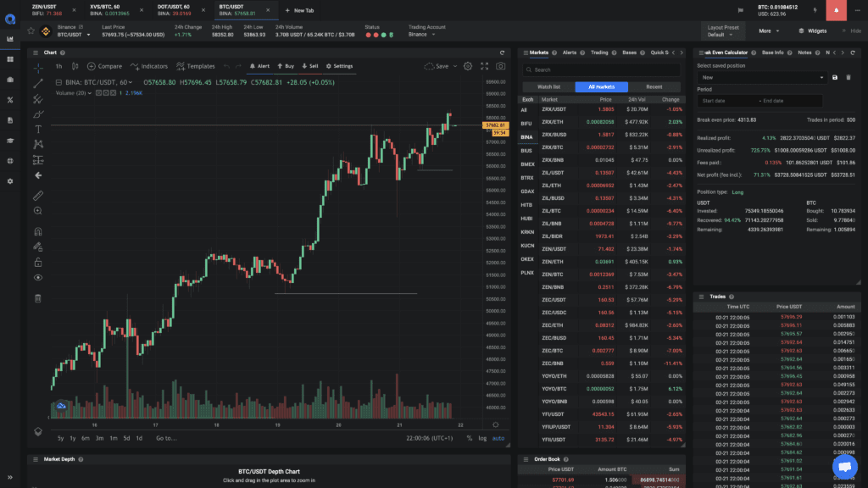
Task: Activate the chart Zoom In tool
Action: coord(37,209)
